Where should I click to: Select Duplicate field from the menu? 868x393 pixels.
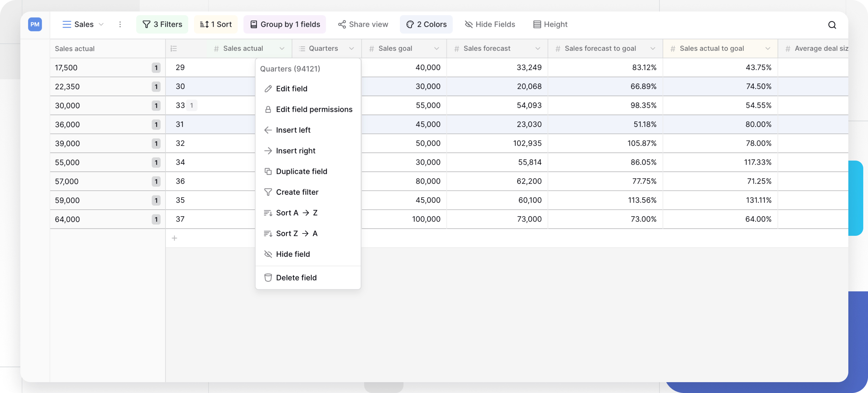[301, 171]
